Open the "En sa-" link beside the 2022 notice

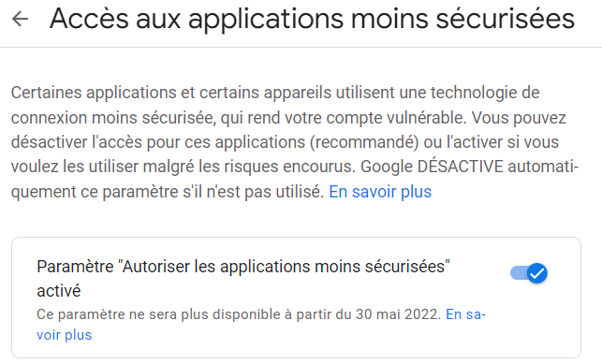(x=465, y=314)
